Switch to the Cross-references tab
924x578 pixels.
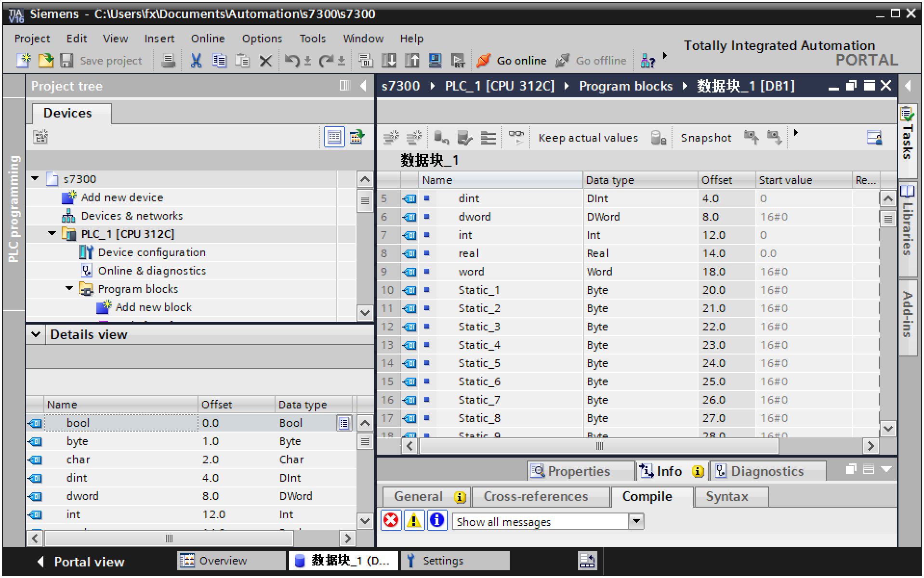coord(535,497)
